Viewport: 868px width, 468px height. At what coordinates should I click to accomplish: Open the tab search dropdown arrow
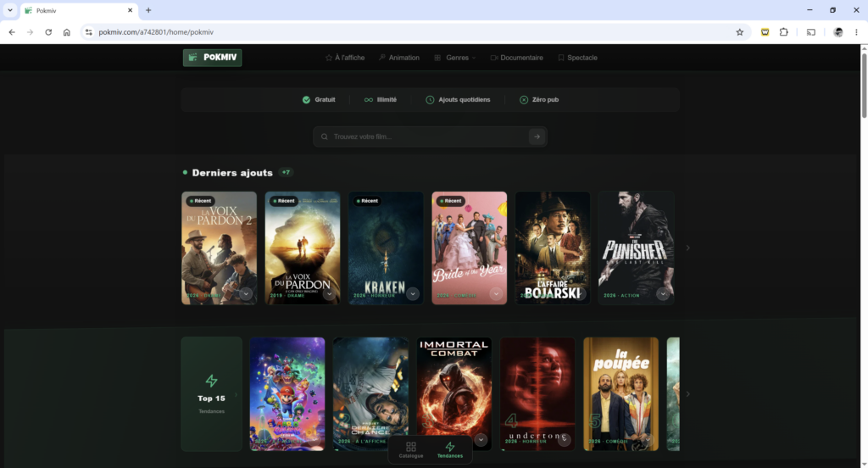pyautogui.click(x=10, y=10)
